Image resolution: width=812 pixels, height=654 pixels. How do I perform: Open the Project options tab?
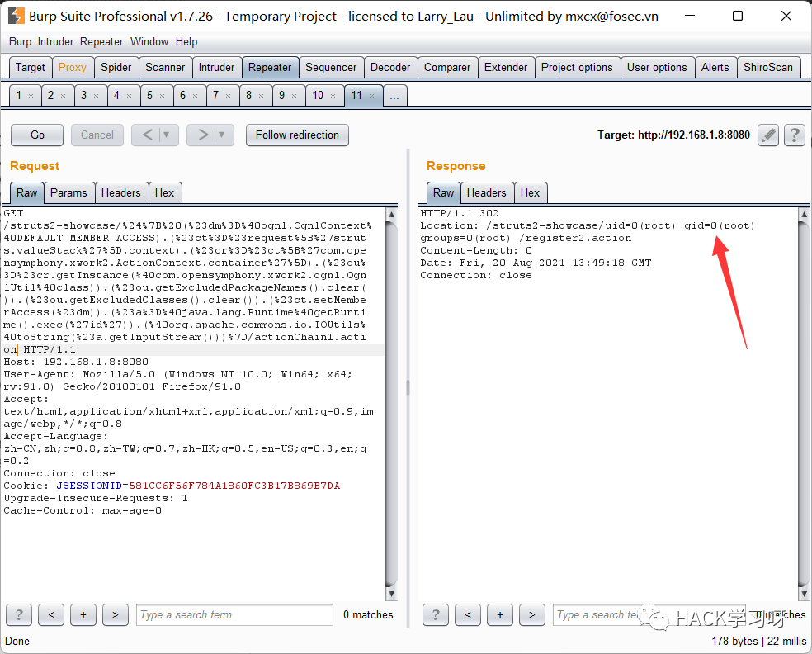577,68
